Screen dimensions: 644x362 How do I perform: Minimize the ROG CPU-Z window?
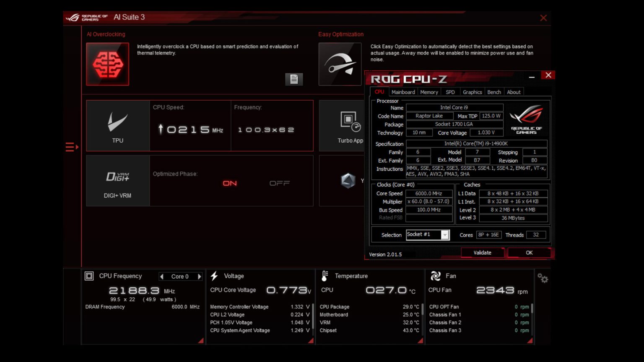tap(532, 77)
